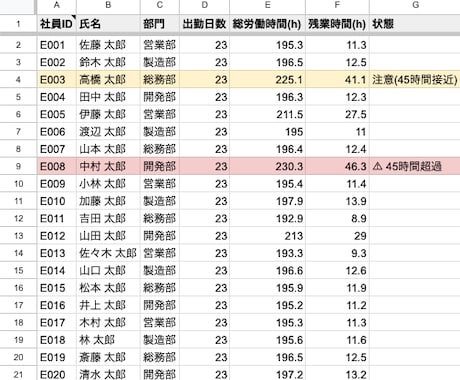Image resolution: width=460 pixels, height=380 pixels.
Task: Select 出勤日数 value in E010 row
Action: pyautogui.click(x=205, y=201)
